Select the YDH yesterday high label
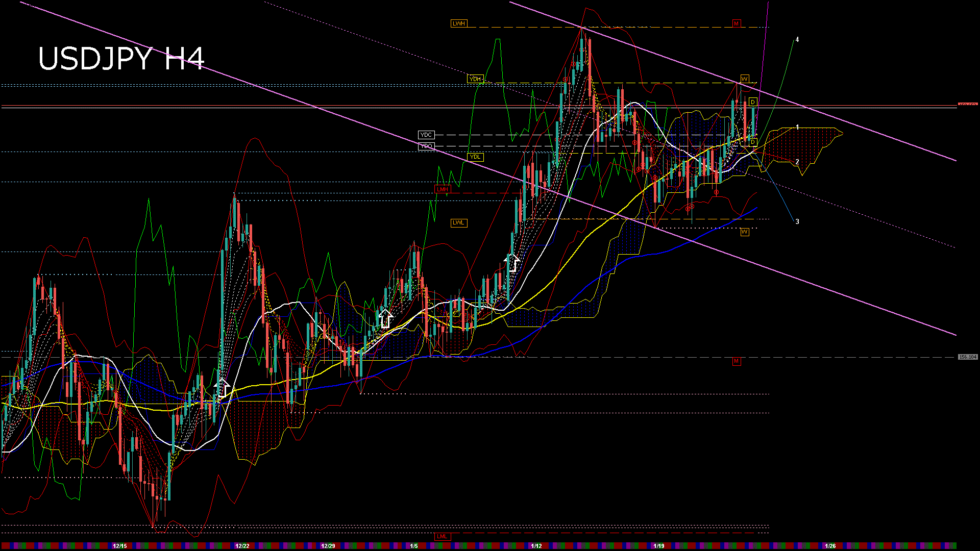Screen dimensions: 980x551 click(476, 79)
